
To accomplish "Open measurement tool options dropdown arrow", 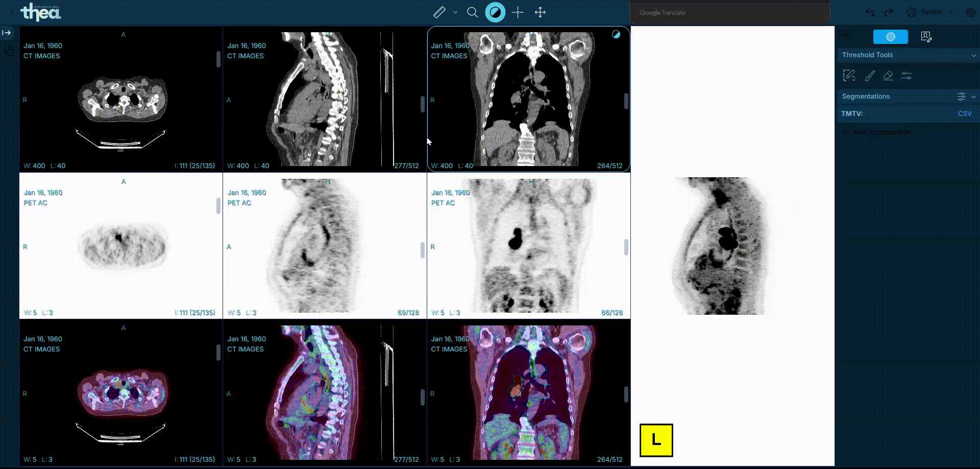I will pyautogui.click(x=455, y=12).
